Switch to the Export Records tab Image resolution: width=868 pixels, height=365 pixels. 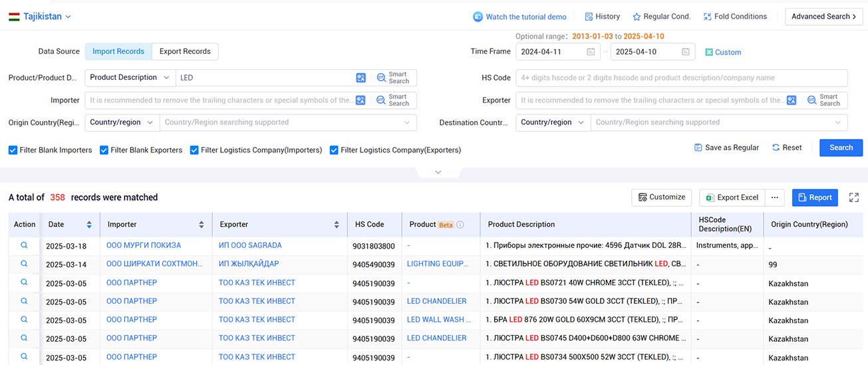[185, 51]
